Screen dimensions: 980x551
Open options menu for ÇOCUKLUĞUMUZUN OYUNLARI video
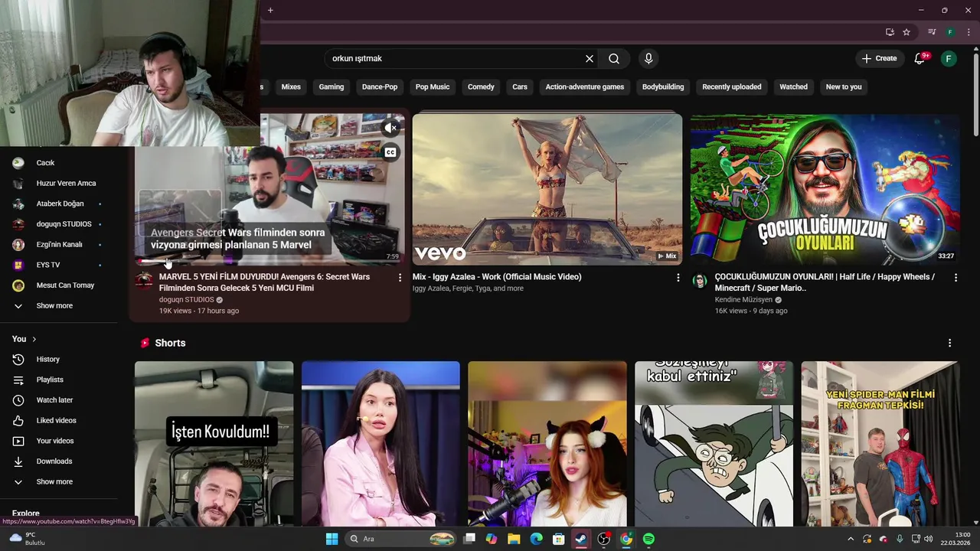(x=955, y=278)
